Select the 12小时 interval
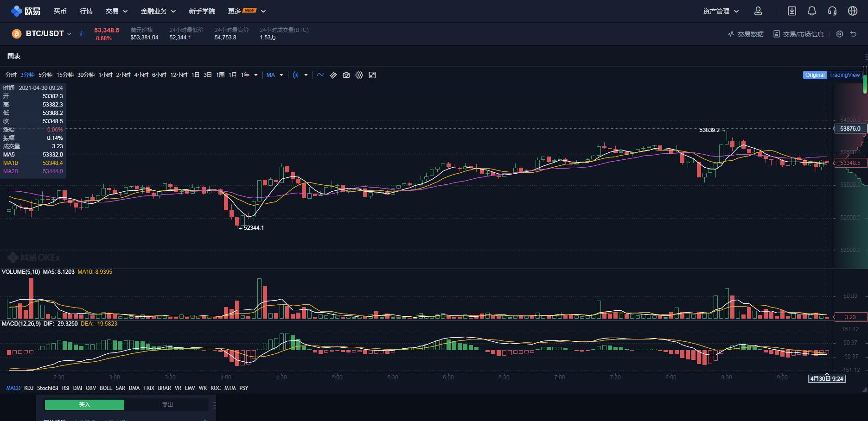 [x=179, y=75]
